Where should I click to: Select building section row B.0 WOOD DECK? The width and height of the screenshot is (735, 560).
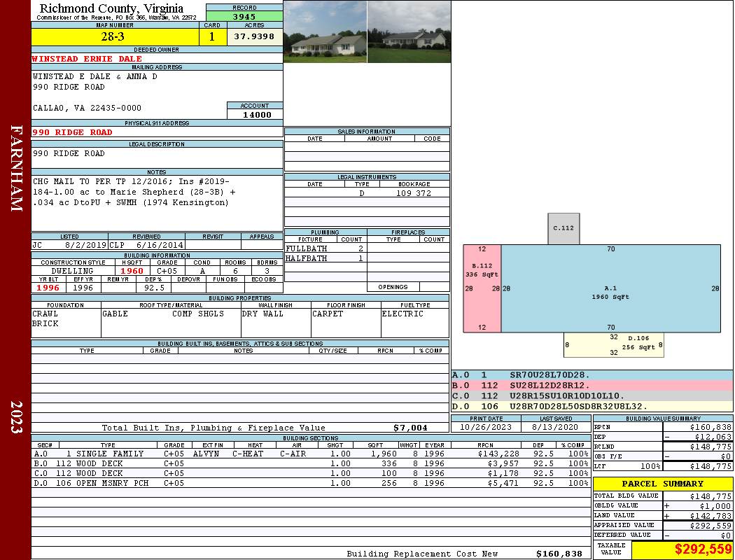310,463
